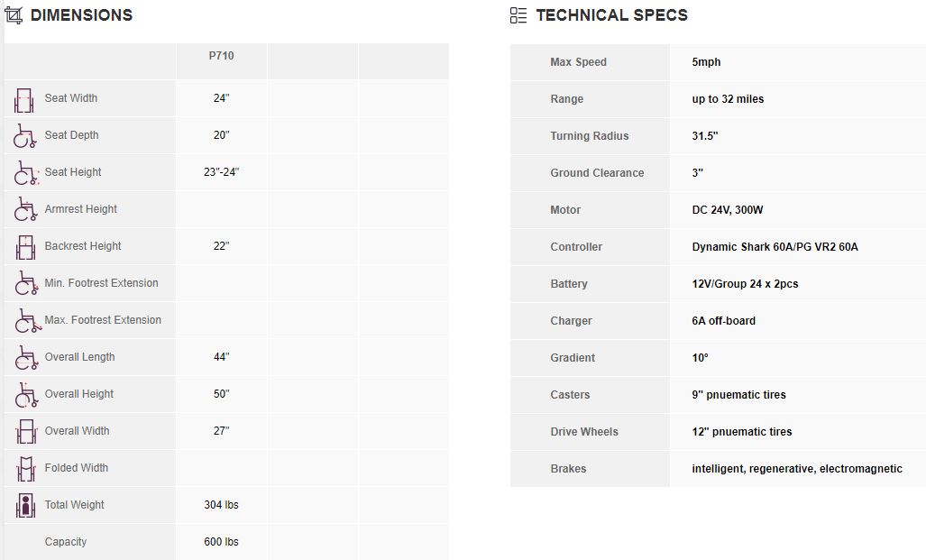The width and height of the screenshot is (926, 560).
Task: Click the TECHNICAL SPECS section heading
Action: coord(611,15)
